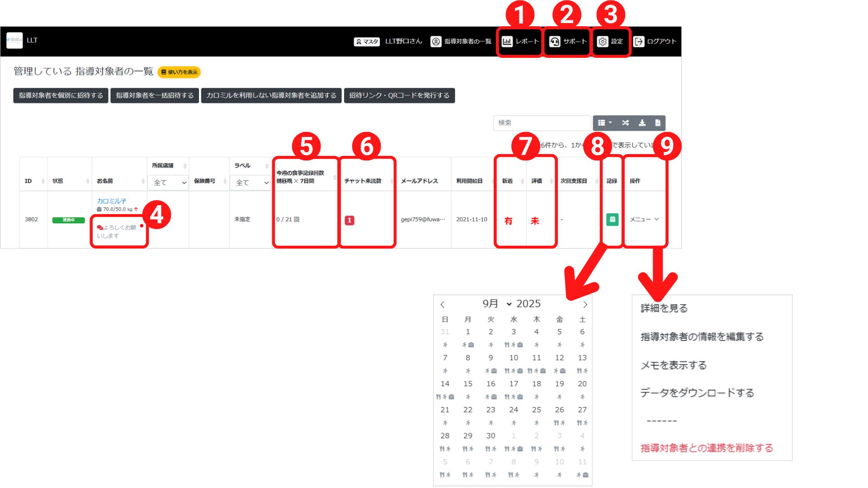Sort the table by ID column
Image resolution: width=868 pixels, height=488 pixels.
[x=33, y=181]
